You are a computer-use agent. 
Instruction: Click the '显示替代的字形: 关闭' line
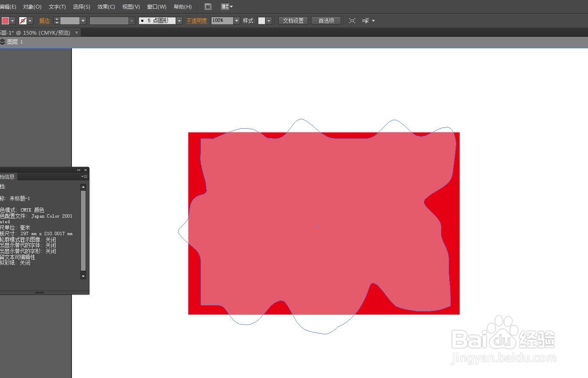[28, 251]
